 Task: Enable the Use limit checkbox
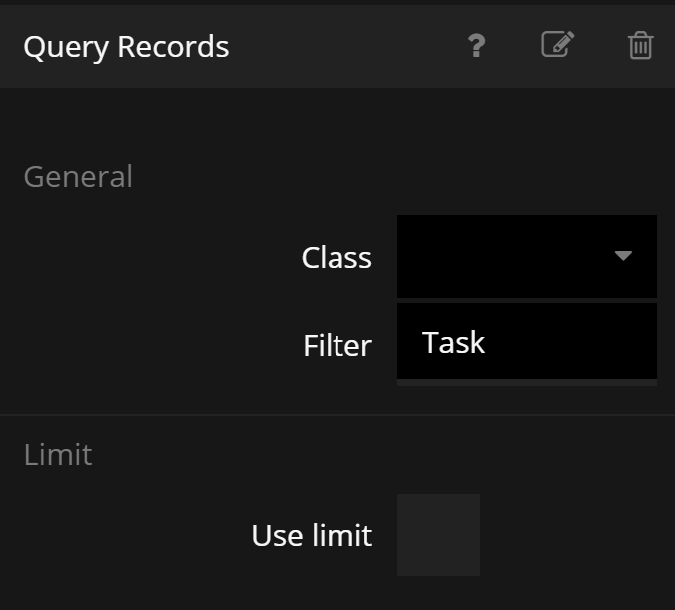438,535
